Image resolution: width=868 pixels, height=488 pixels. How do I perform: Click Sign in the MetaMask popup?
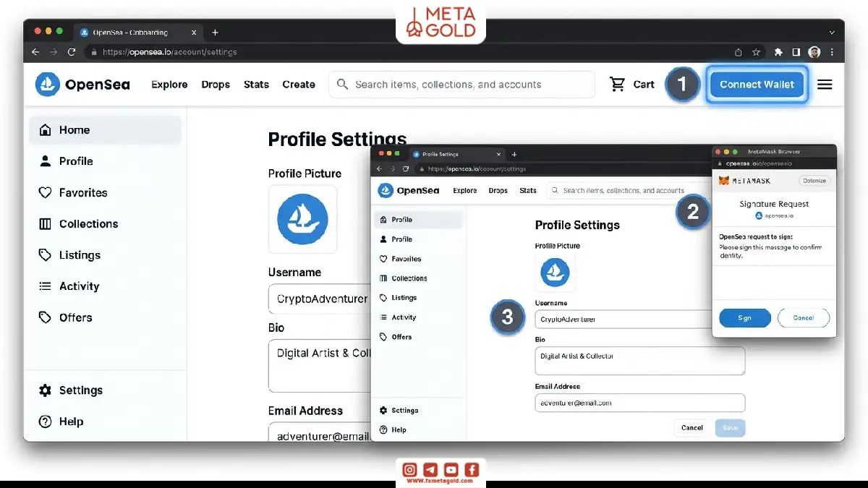[745, 318]
